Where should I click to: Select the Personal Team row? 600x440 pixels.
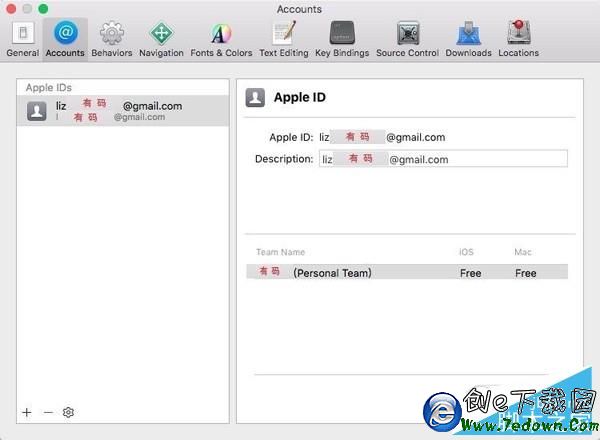pyautogui.click(x=407, y=272)
